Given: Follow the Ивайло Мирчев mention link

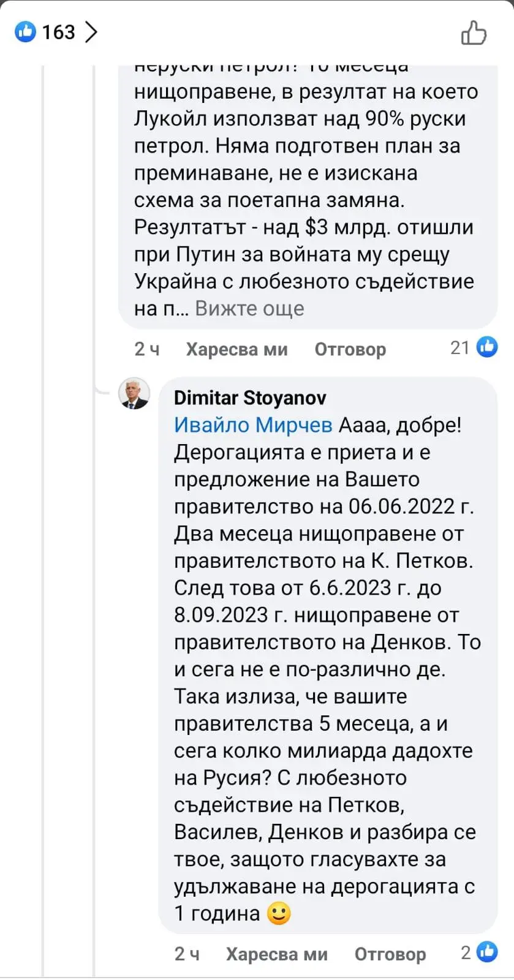Looking at the screenshot, I should pyautogui.click(x=253, y=425).
